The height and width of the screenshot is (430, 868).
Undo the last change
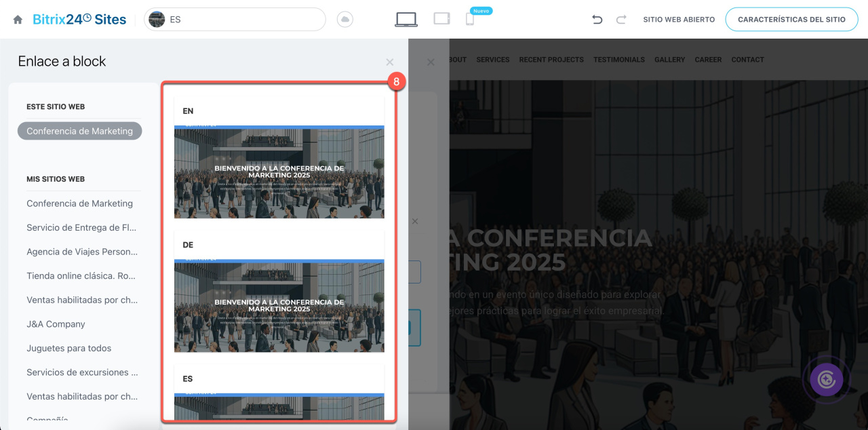pos(597,20)
